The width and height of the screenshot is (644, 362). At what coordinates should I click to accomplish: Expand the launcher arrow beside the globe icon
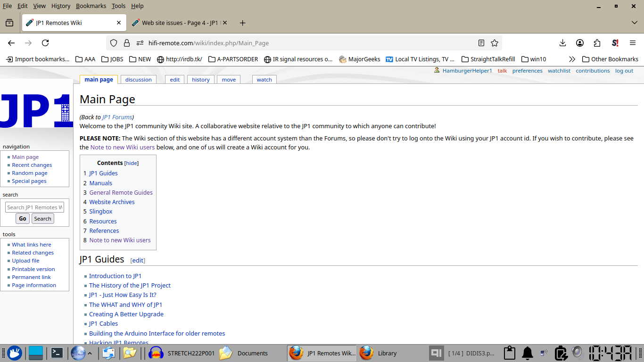91,353
